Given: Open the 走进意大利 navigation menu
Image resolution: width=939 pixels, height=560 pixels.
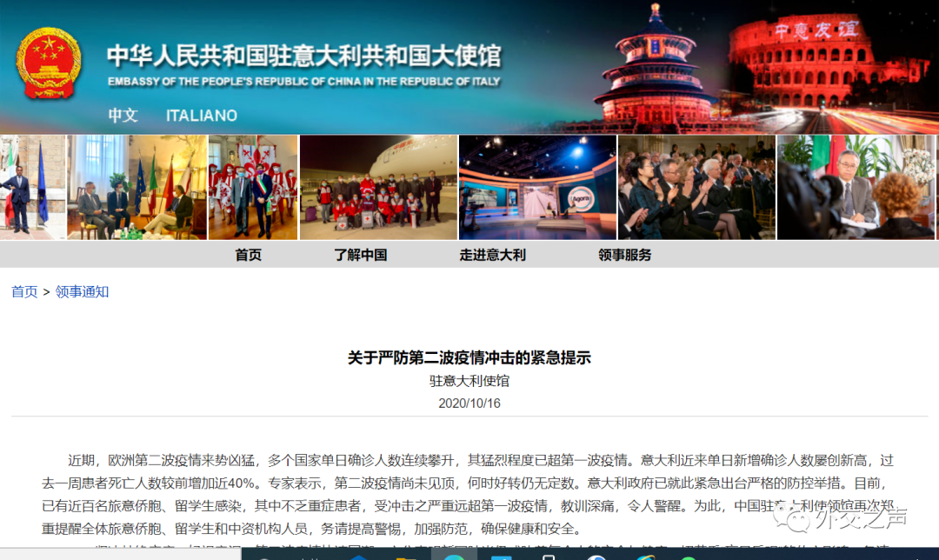Looking at the screenshot, I should click(x=492, y=255).
